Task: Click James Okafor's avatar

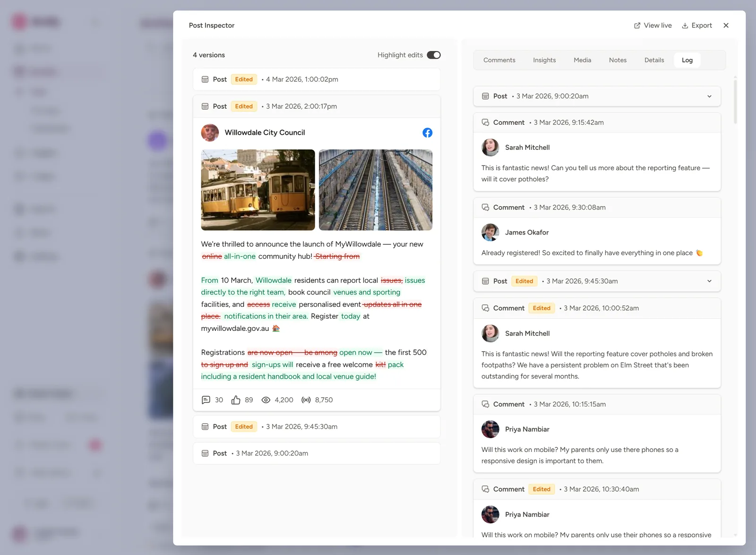Action: pyautogui.click(x=490, y=233)
